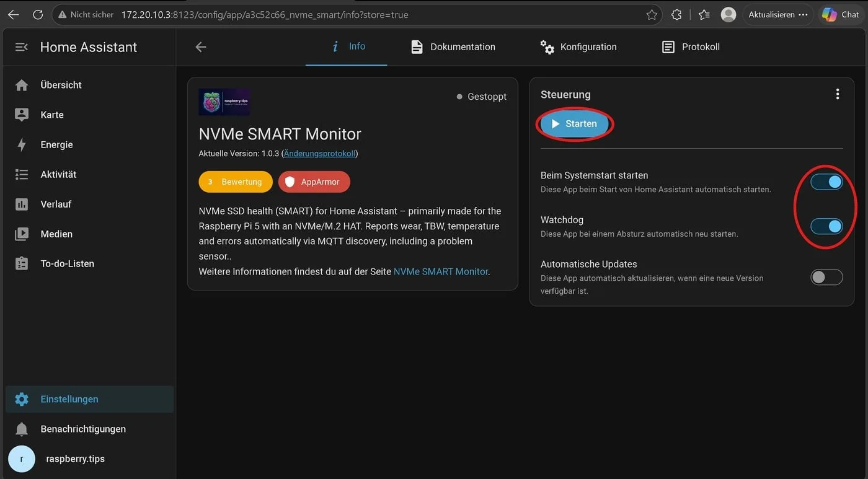Open Karte in the sidebar
The image size is (868, 479).
(88, 115)
